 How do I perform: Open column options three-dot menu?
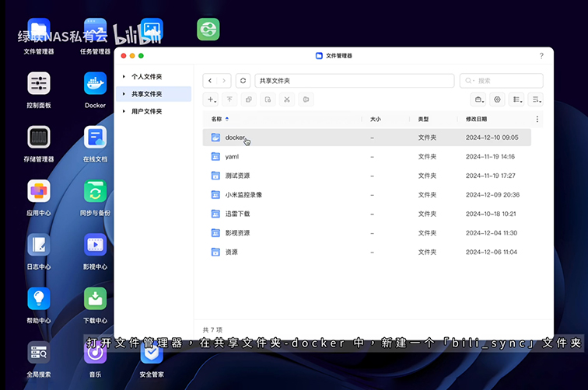pyautogui.click(x=537, y=119)
